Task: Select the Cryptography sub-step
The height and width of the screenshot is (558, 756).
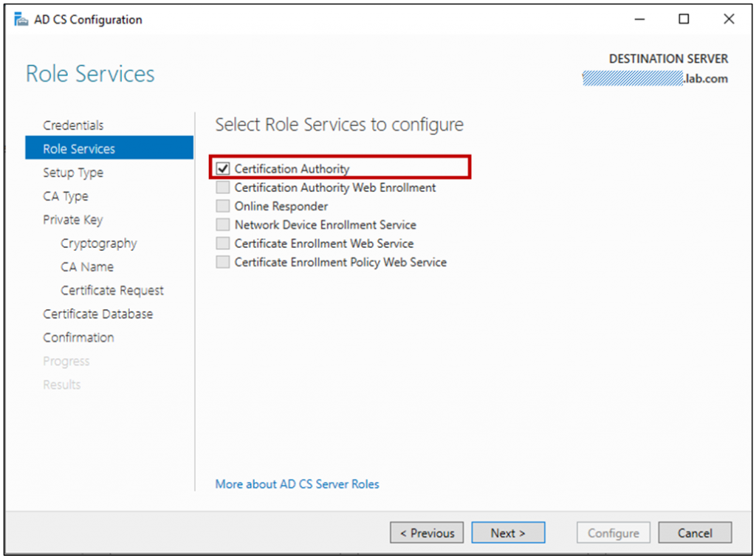Action: tap(99, 244)
